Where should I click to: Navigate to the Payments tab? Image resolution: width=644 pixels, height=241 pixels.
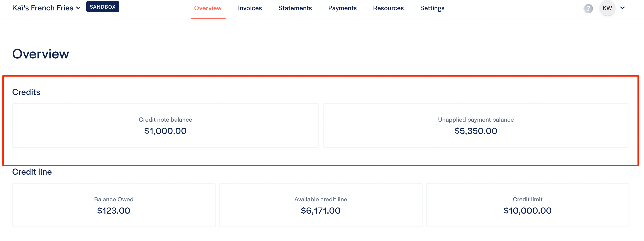point(342,8)
